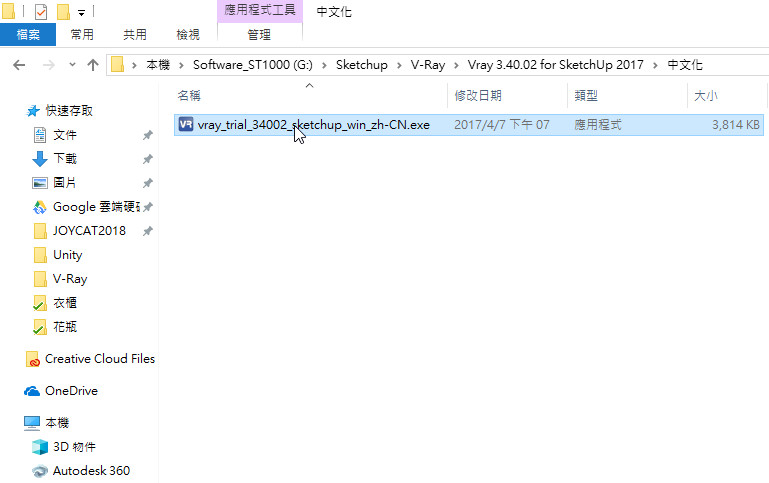769x483 pixels.
Task: Go up one folder level arrow
Action: [x=93, y=65]
